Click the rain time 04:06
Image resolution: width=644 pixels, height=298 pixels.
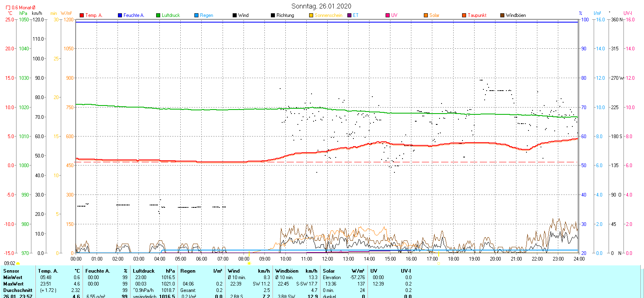[x=188, y=284]
